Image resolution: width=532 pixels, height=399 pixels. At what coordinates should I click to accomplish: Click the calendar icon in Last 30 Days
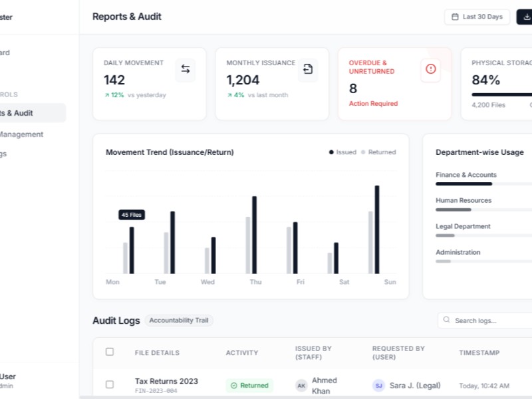456,16
